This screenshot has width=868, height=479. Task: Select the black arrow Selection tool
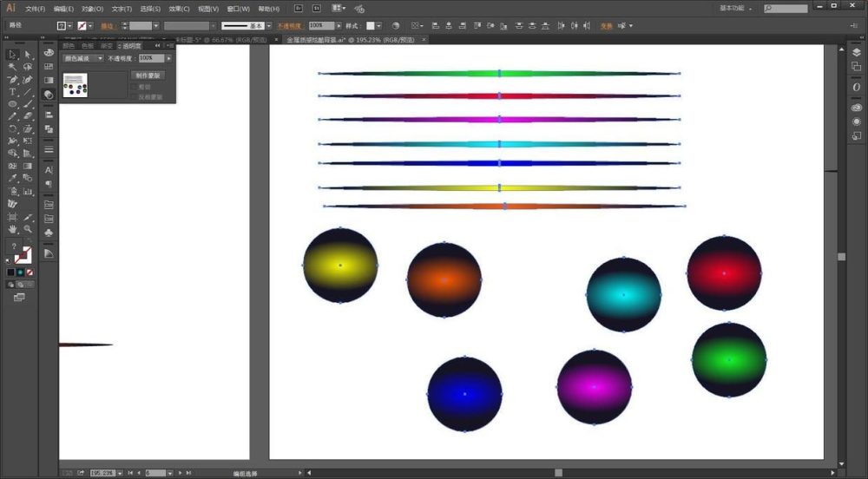13,55
